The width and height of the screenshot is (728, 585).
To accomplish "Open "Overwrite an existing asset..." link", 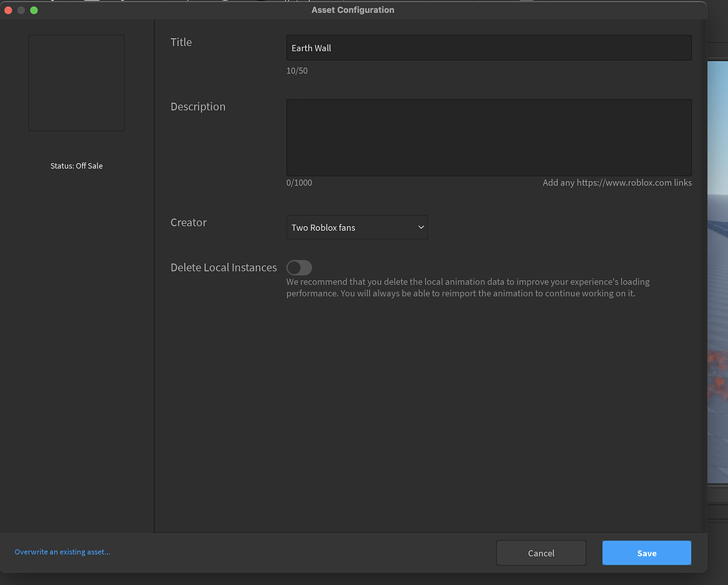I will tap(62, 551).
